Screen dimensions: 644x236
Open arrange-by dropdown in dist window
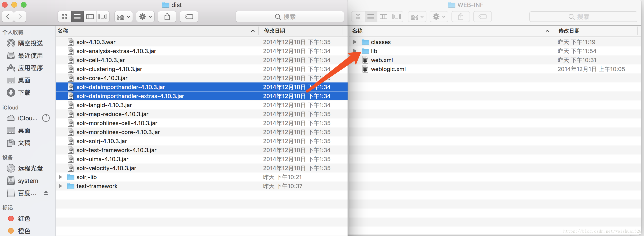pyautogui.click(x=124, y=17)
